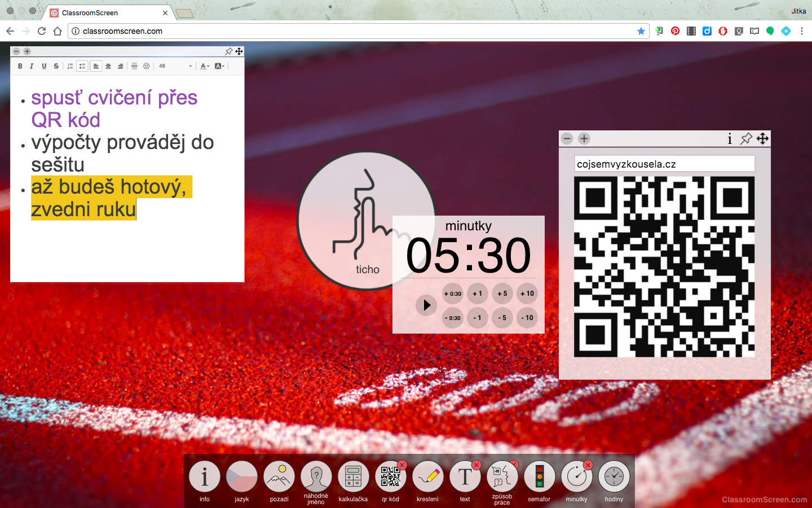
Task: Click the Pinterest extension icon
Action: click(675, 31)
